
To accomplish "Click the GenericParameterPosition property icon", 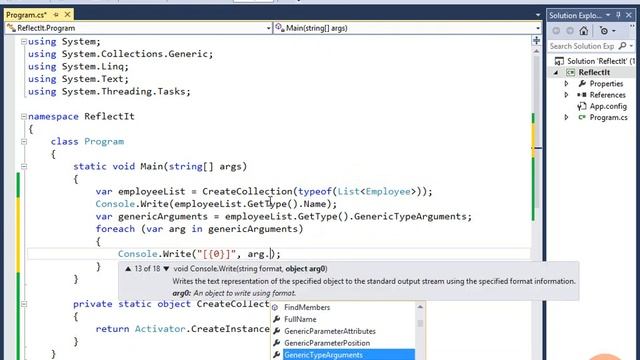I will [x=276, y=343].
